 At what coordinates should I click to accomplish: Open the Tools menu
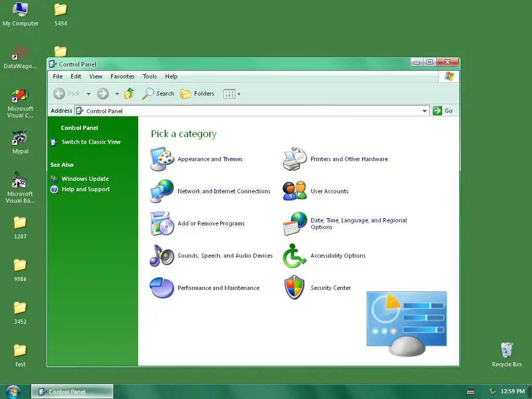click(150, 76)
